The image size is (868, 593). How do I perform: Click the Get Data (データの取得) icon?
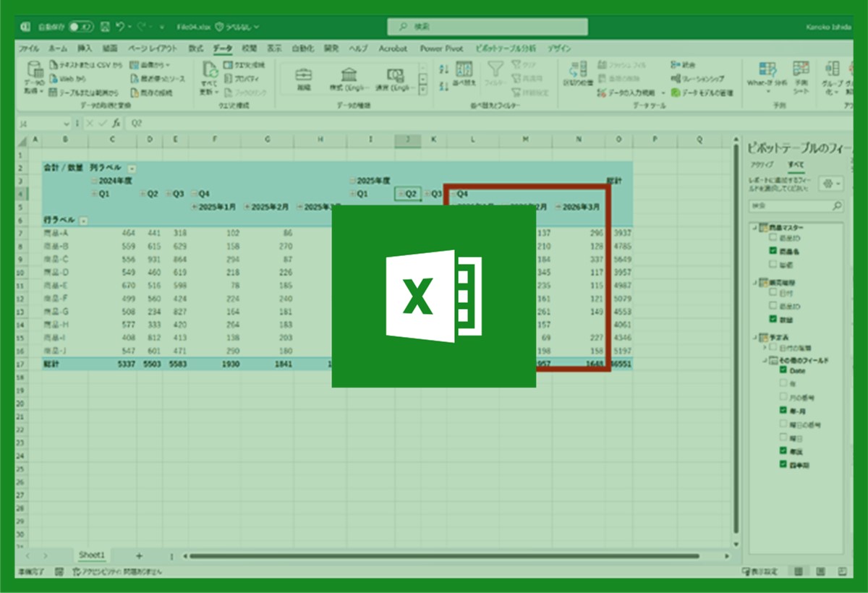34,75
